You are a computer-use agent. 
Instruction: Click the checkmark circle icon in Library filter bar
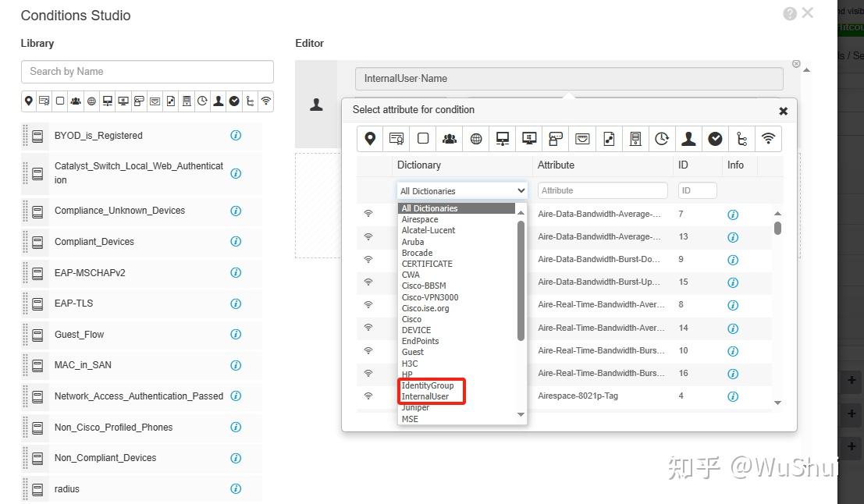[x=234, y=101]
